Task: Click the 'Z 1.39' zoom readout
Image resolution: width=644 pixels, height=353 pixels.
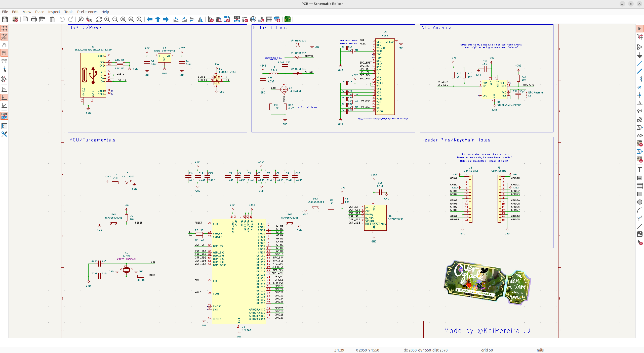Action: (339, 350)
